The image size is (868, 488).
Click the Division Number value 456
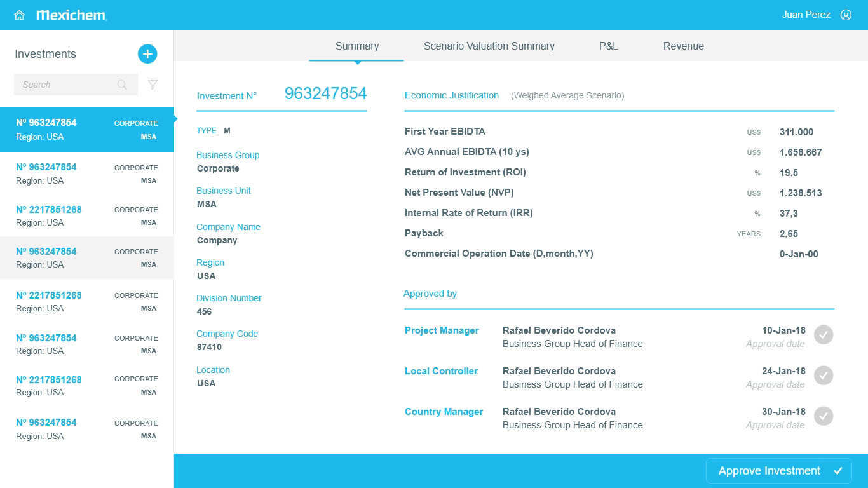tap(205, 311)
